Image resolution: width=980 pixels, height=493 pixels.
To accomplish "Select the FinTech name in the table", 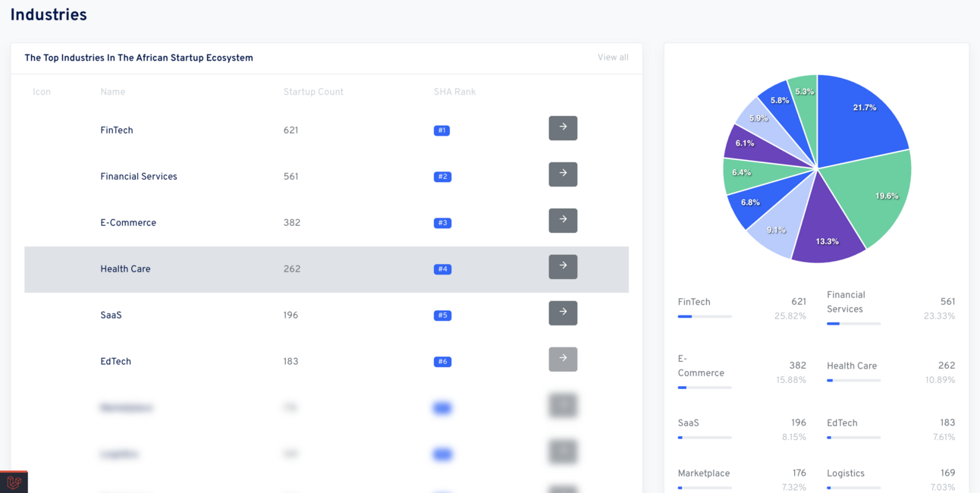I will (117, 130).
